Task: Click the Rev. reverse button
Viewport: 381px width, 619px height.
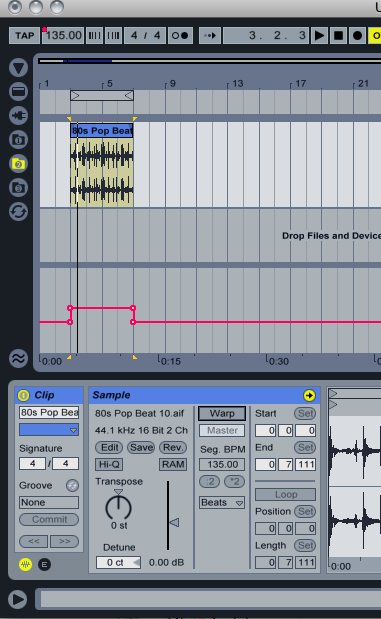Action: point(173,447)
